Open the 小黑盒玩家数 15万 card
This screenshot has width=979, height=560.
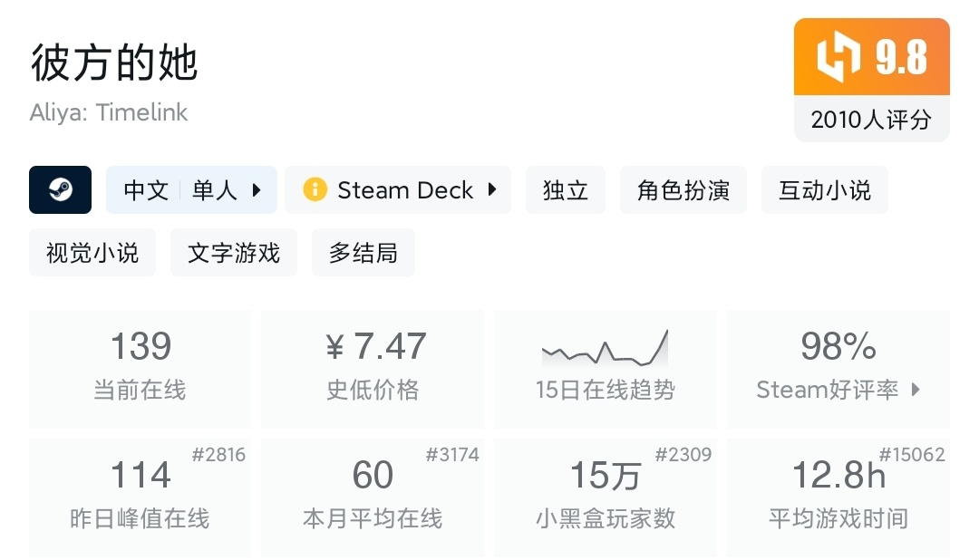(605, 497)
